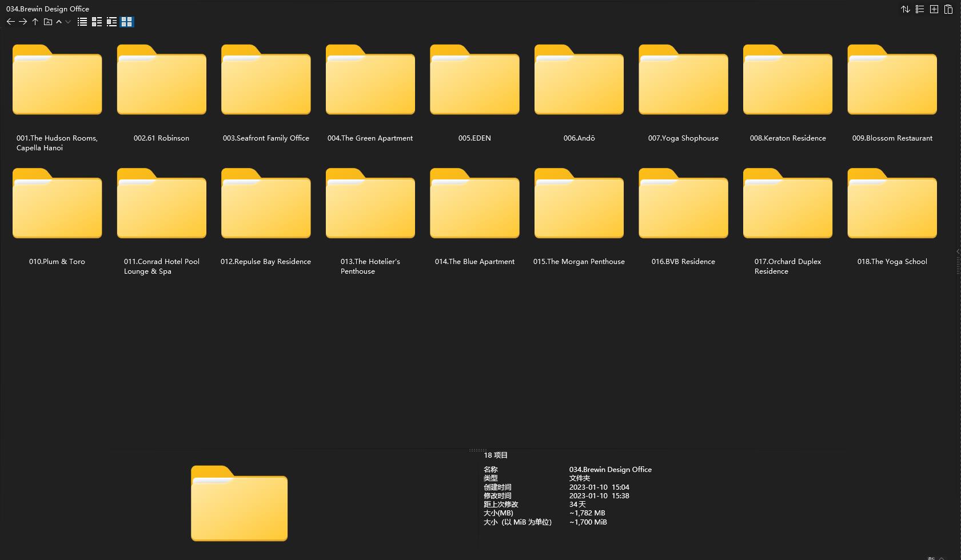Click creation time 2023-01-10 15:04
961x560 pixels.
click(599, 487)
